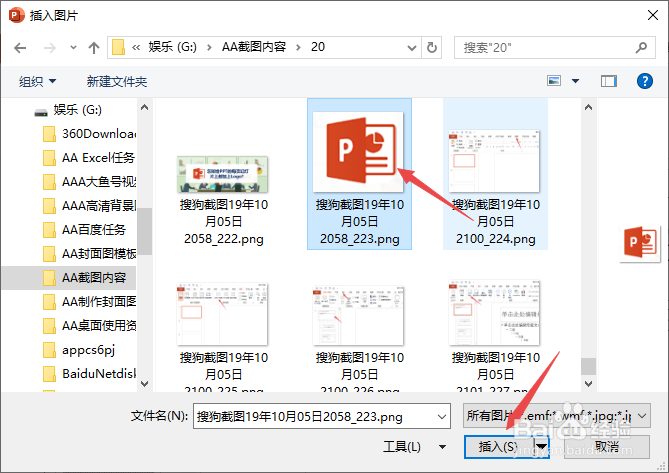The height and width of the screenshot is (473, 669).
Task: Close the 插入图片 dialog
Action: (652, 15)
